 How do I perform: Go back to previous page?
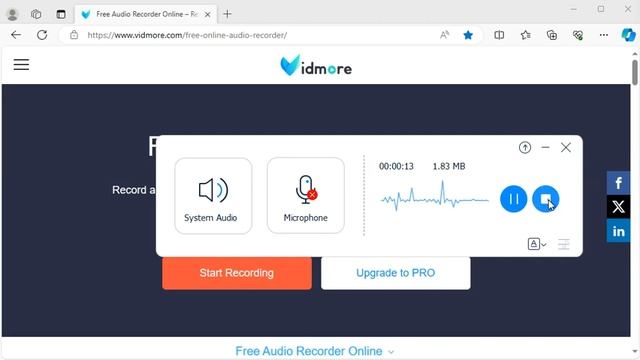pyautogui.click(x=16, y=35)
